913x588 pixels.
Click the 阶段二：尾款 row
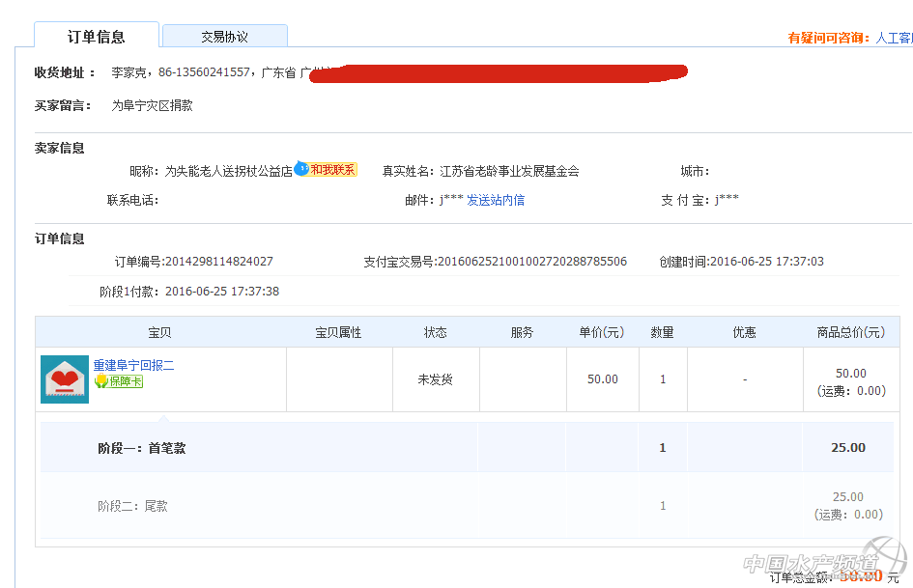pos(132,506)
